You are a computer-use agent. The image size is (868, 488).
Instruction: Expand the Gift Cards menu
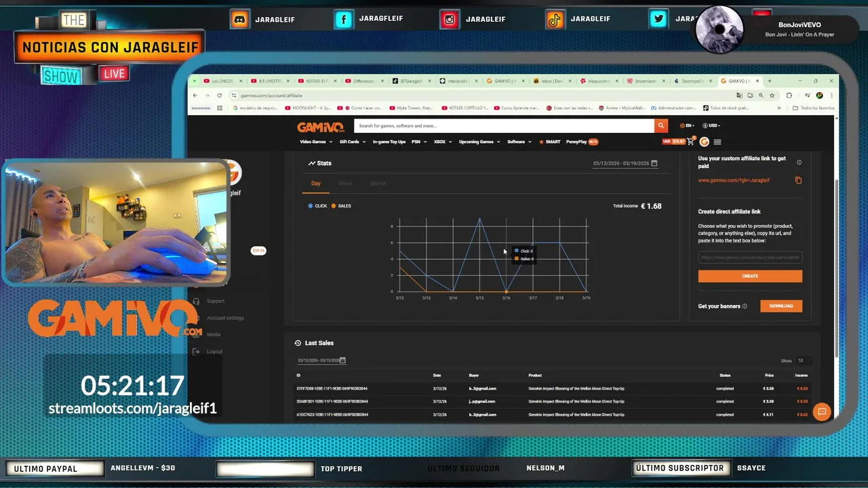pos(352,142)
